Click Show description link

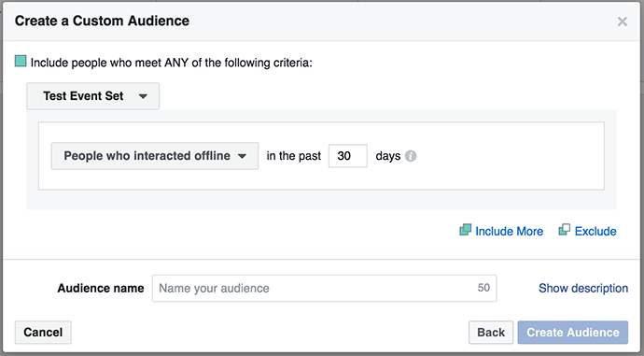click(x=583, y=288)
